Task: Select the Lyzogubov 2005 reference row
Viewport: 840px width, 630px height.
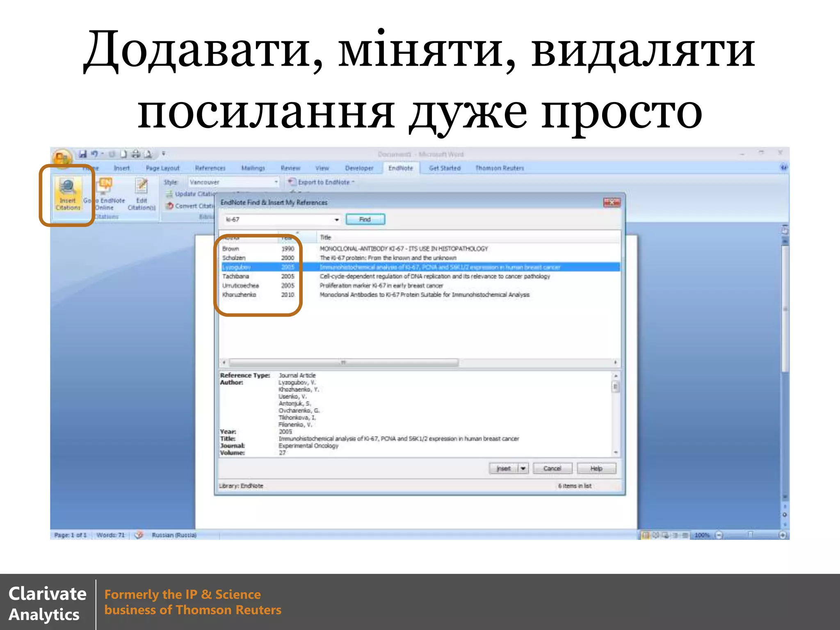Action: (x=420, y=267)
